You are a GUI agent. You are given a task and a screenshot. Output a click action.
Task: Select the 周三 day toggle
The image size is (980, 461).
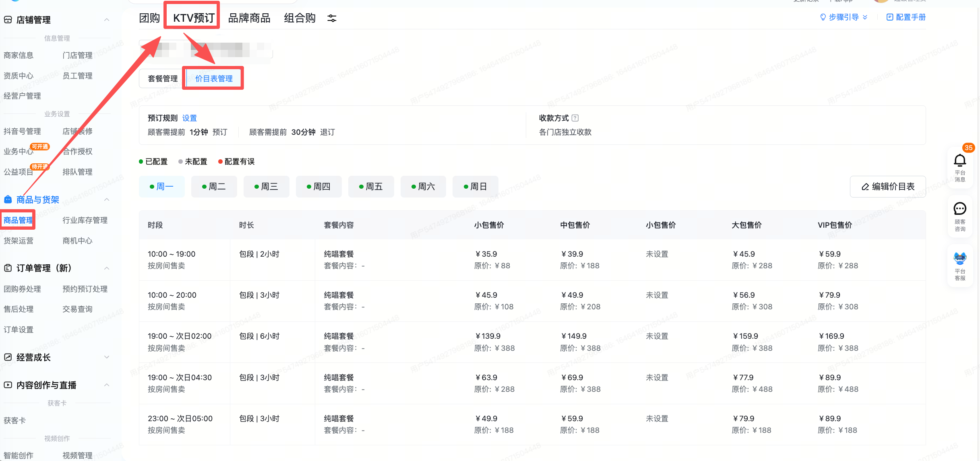[267, 187]
